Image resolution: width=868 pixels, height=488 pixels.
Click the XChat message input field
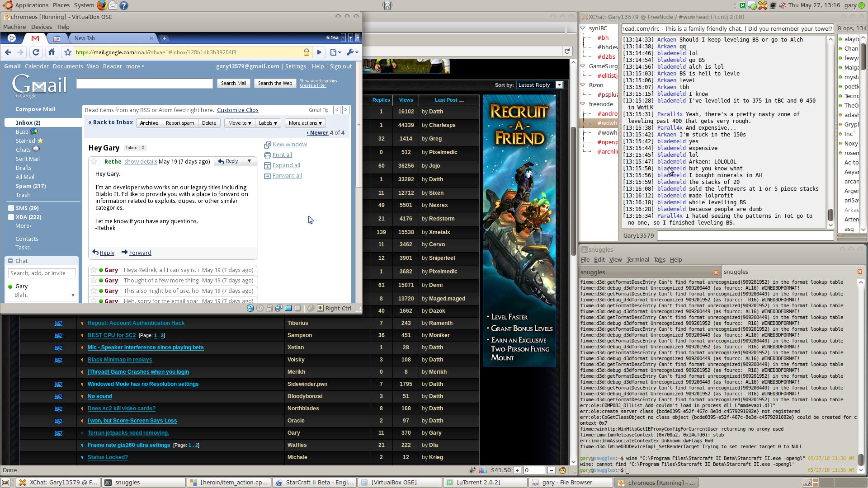point(745,235)
